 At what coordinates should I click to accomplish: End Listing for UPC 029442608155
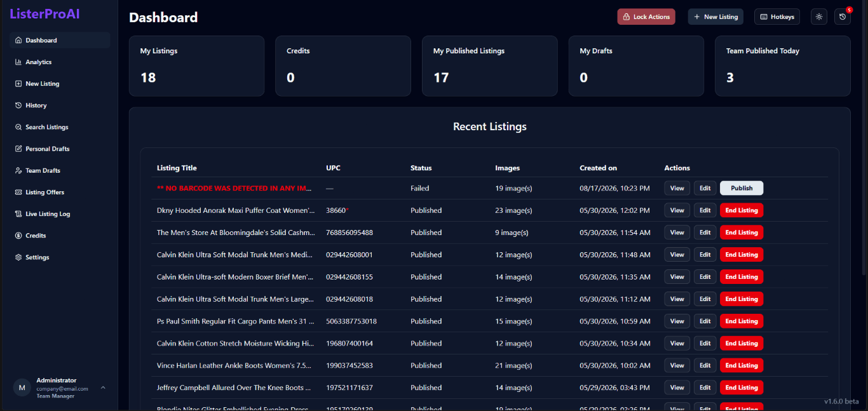pos(742,277)
